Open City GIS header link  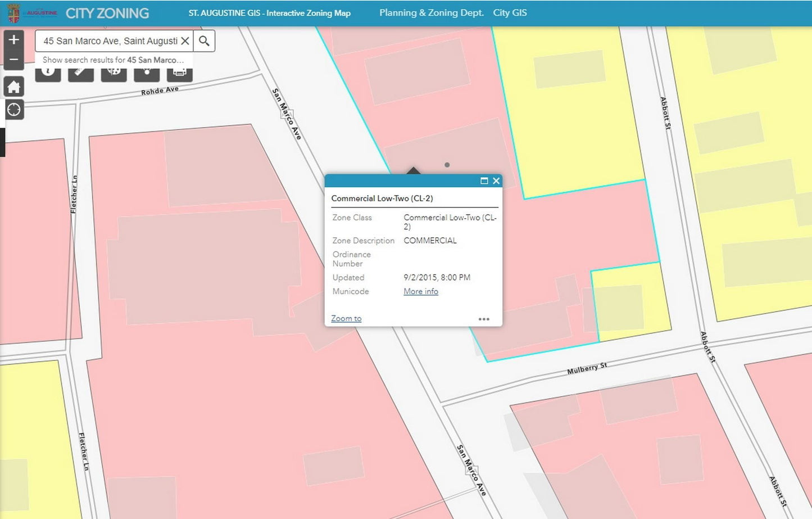(x=510, y=13)
